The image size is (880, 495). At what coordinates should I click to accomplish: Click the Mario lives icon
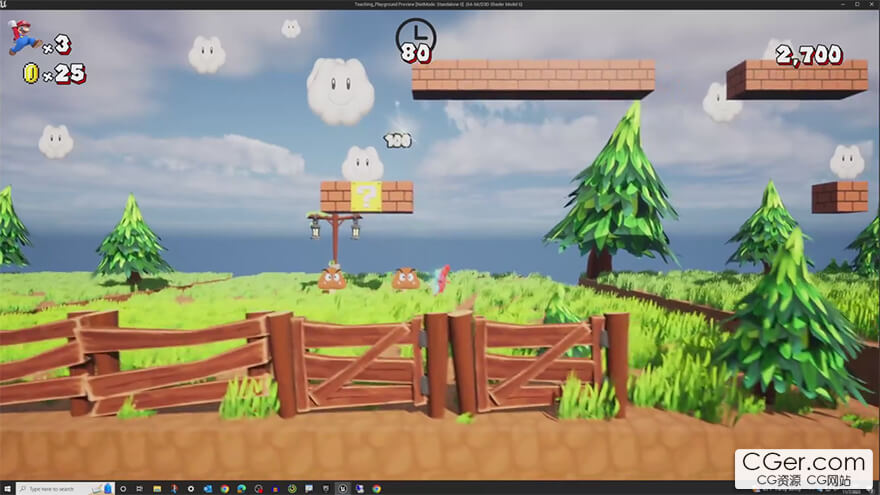[23, 38]
